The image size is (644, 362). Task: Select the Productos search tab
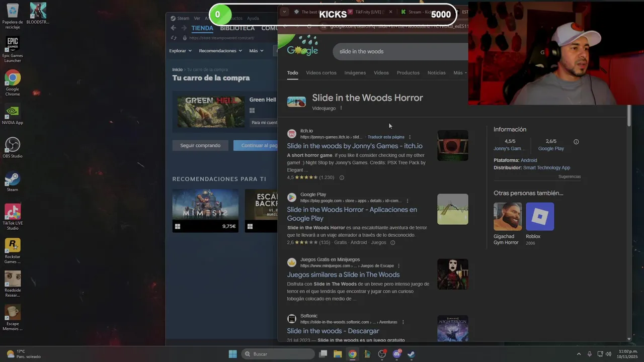click(x=408, y=73)
